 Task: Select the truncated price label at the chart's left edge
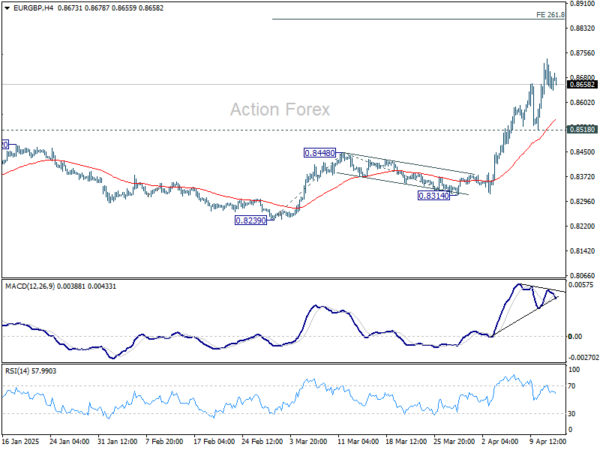[x=5, y=145]
